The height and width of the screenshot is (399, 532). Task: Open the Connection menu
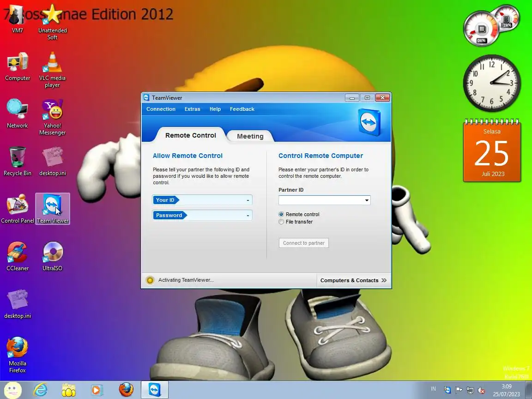point(161,109)
